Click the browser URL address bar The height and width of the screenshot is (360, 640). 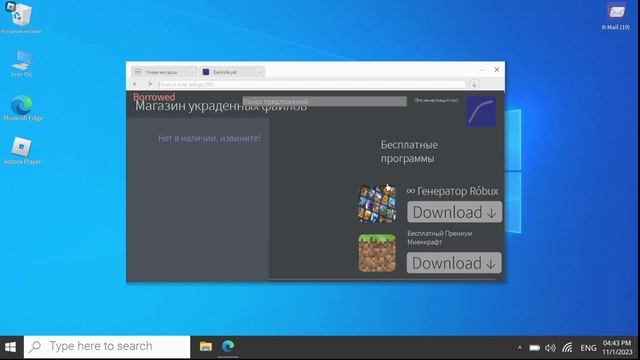[312, 84]
